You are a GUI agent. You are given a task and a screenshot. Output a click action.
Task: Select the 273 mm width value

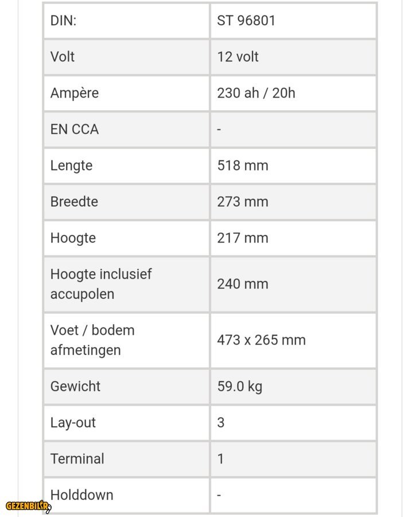[243, 202]
